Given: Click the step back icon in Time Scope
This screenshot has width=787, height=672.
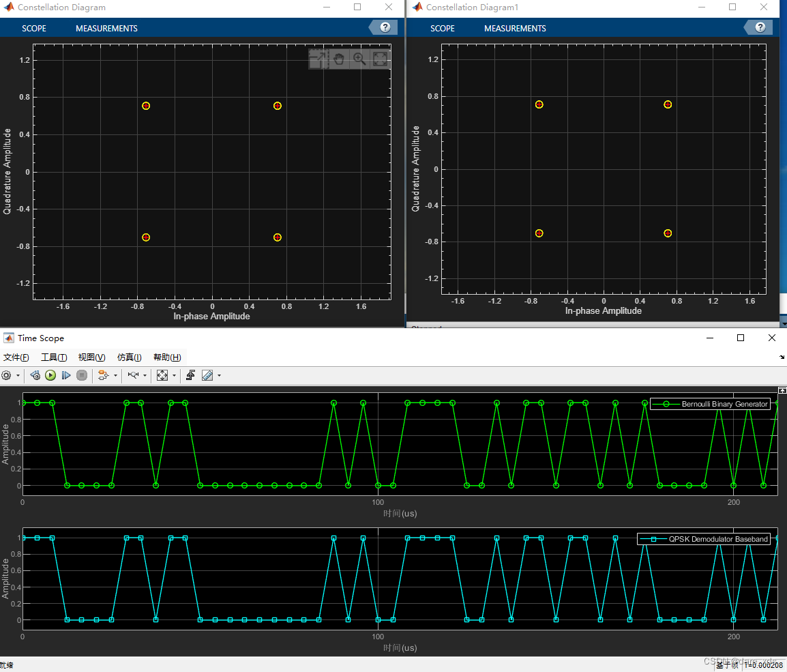Looking at the screenshot, I should pos(35,375).
